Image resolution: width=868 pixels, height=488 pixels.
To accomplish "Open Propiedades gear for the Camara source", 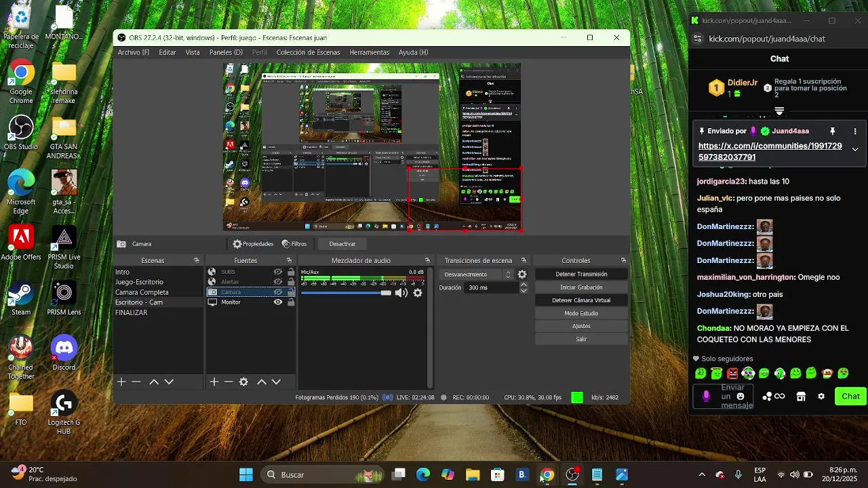I will coord(252,244).
